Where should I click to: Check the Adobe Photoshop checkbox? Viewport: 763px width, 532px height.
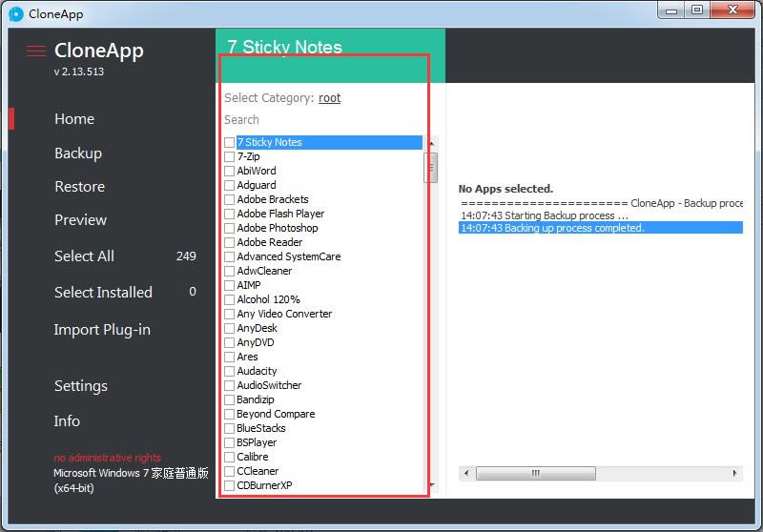[x=229, y=228]
